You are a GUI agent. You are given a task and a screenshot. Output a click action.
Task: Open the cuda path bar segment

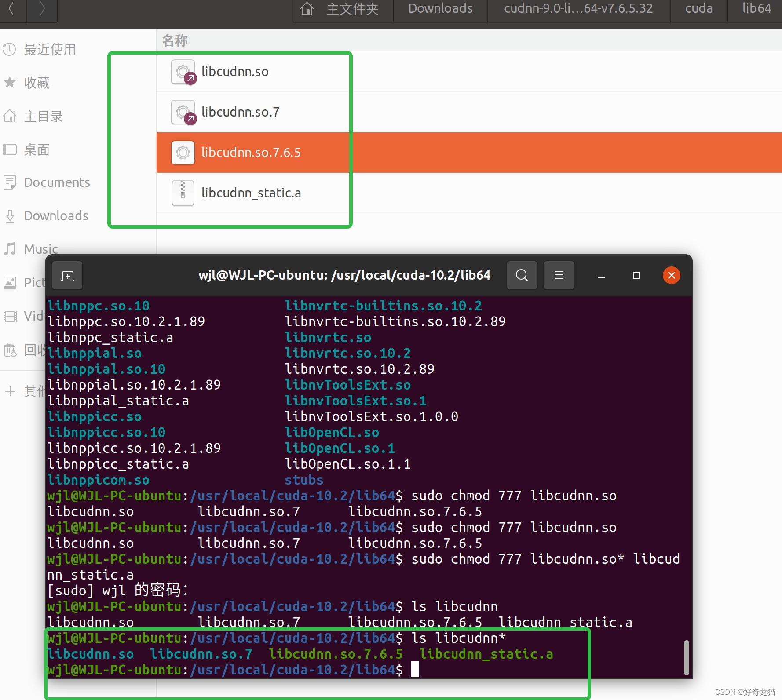(x=699, y=9)
